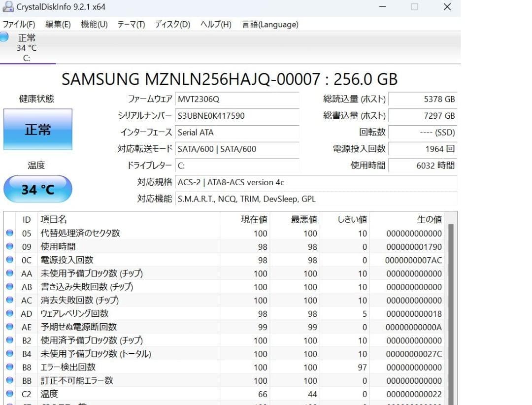This screenshot has width=532, height=405.
Task: Click the indicator icon beside 訂正不可能エラー数
Action: click(10, 380)
